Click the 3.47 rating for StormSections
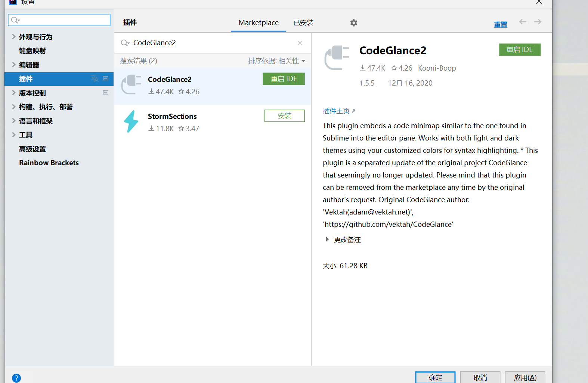The width and height of the screenshot is (588, 383). 189,129
